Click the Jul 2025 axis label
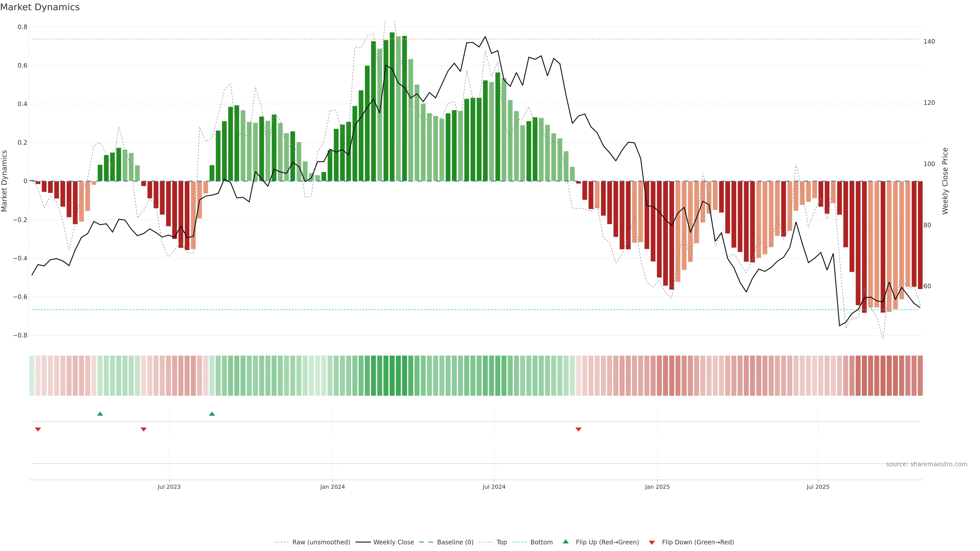 pyautogui.click(x=818, y=487)
